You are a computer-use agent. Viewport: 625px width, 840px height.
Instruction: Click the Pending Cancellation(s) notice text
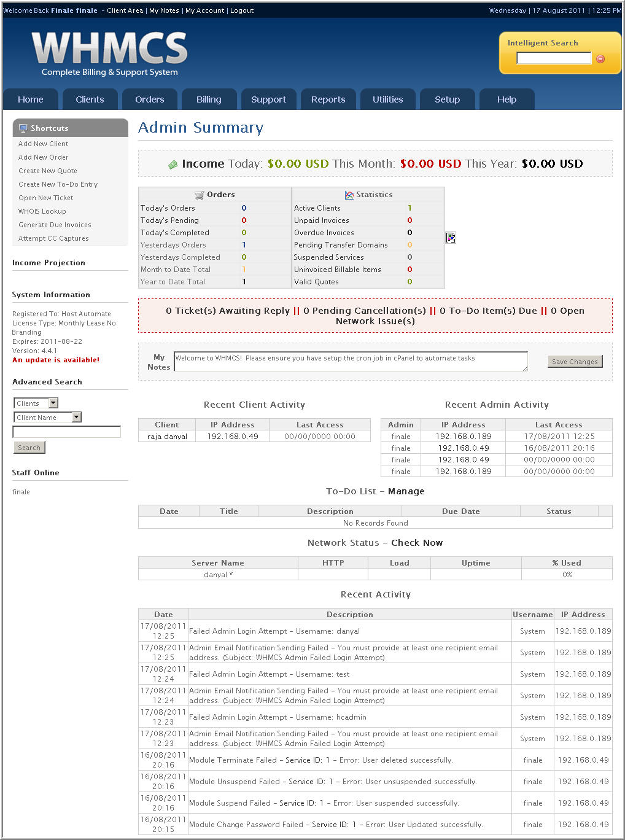pos(364,311)
